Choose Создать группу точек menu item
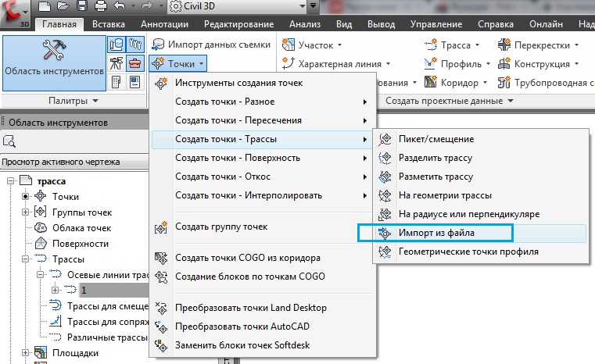The image size is (595, 364). click(263, 227)
